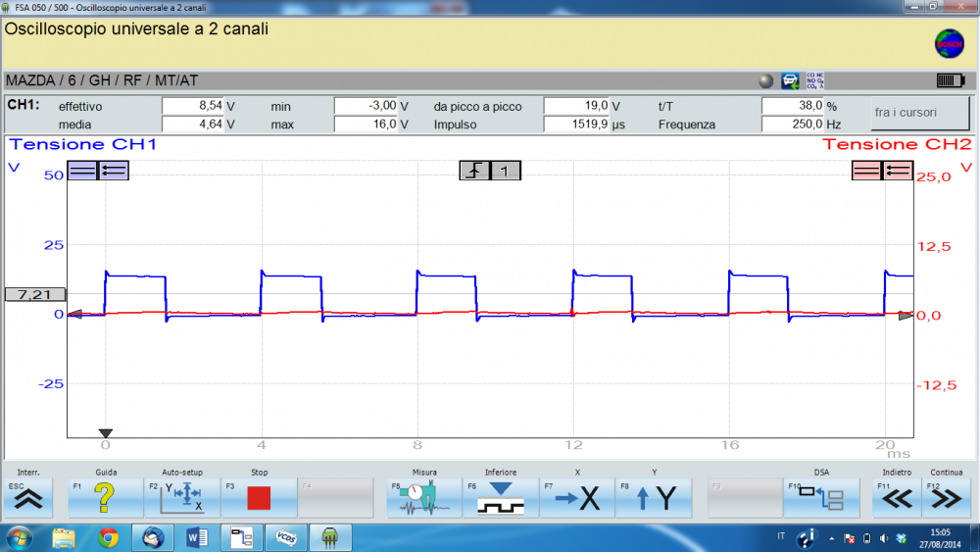Screen dimensions: 980x552
Task: Stop acquisition with the red square (F3)
Action: [x=259, y=498]
